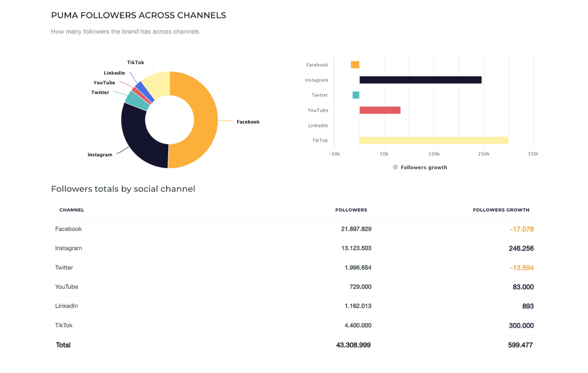This screenshot has width=588, height=373.
Task: Click the Instagram axis label in bar chart
Action: (316, 80)
